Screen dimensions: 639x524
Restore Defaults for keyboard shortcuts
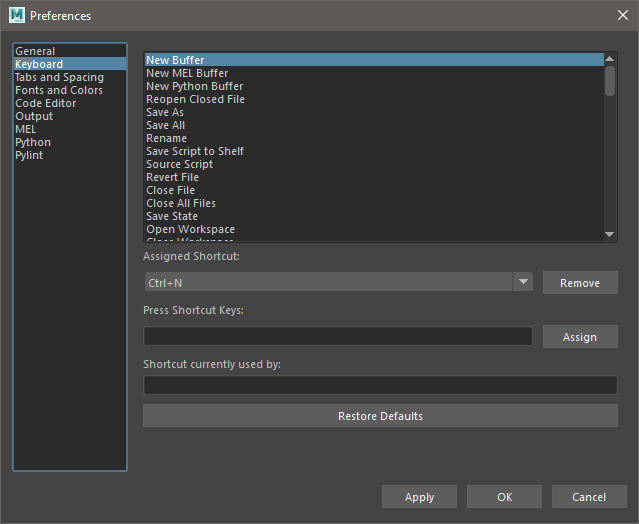(x=380, y=416)
